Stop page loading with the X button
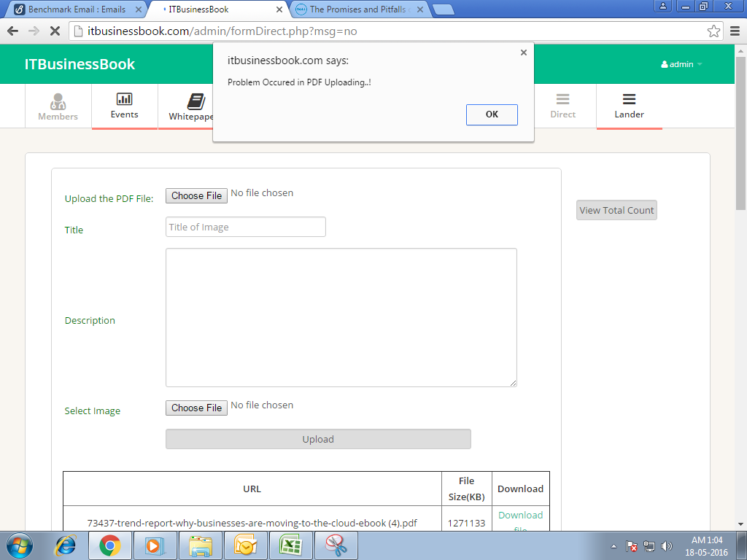The image size is (747, 560). [x=55, y=31]
